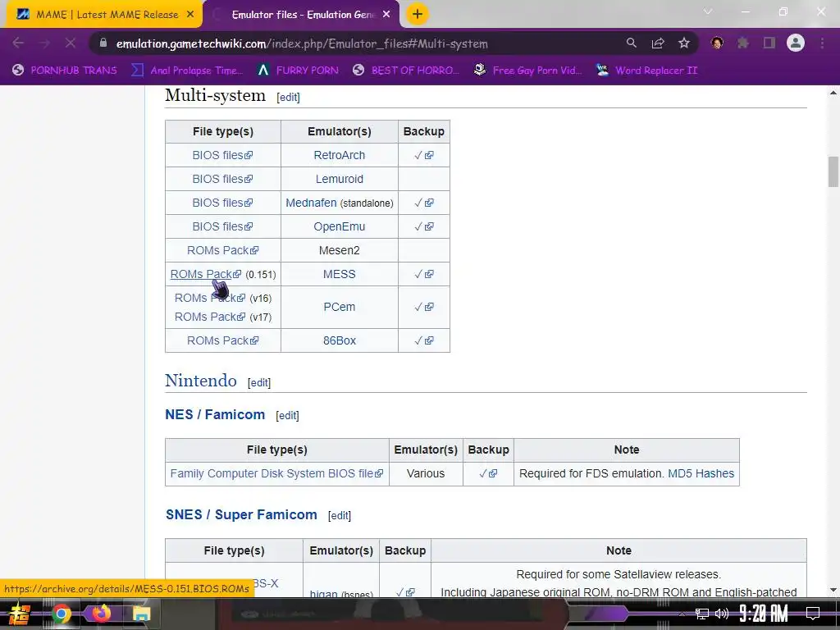This screenshot has width=840, height=630.
Task: Bookmark this page with the star icon
Action: [x=683, y=43]
